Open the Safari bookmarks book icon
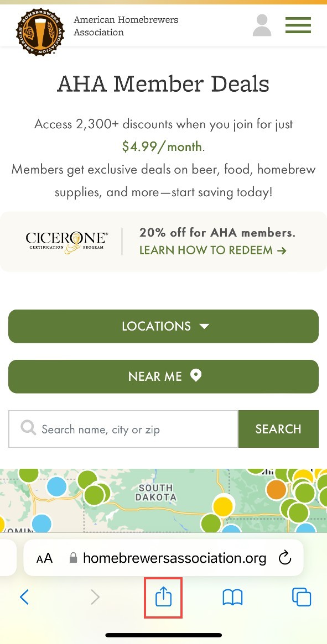This screenshot has height=644, width=327. tap(232, 597)
